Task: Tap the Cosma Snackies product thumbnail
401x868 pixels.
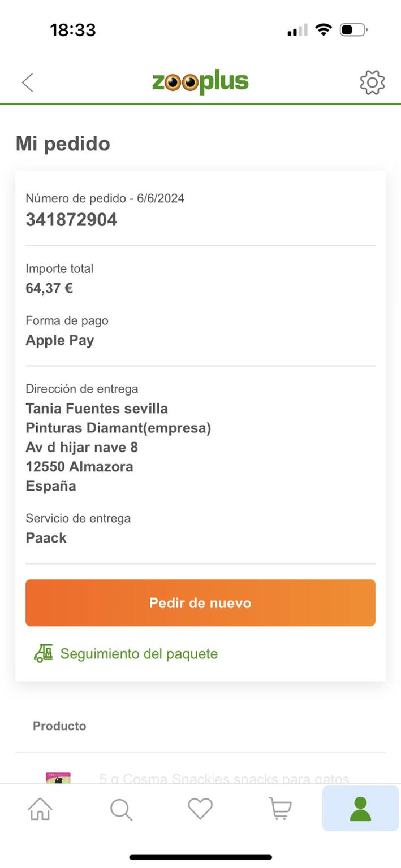Action: click(x=58, y=777)
